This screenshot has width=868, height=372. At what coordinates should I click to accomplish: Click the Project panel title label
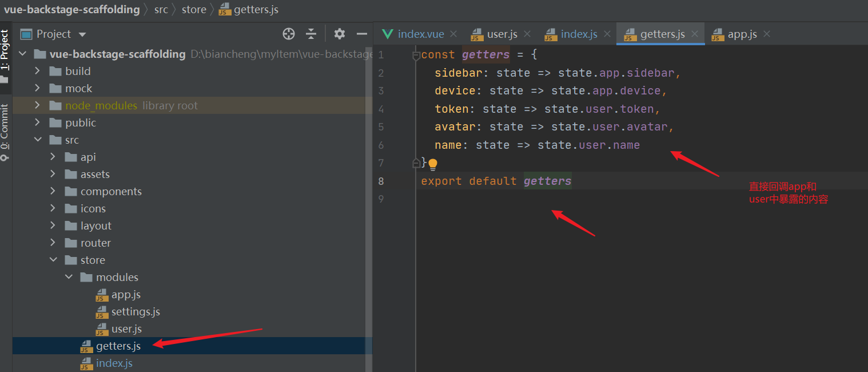click(x=54, y=34)
